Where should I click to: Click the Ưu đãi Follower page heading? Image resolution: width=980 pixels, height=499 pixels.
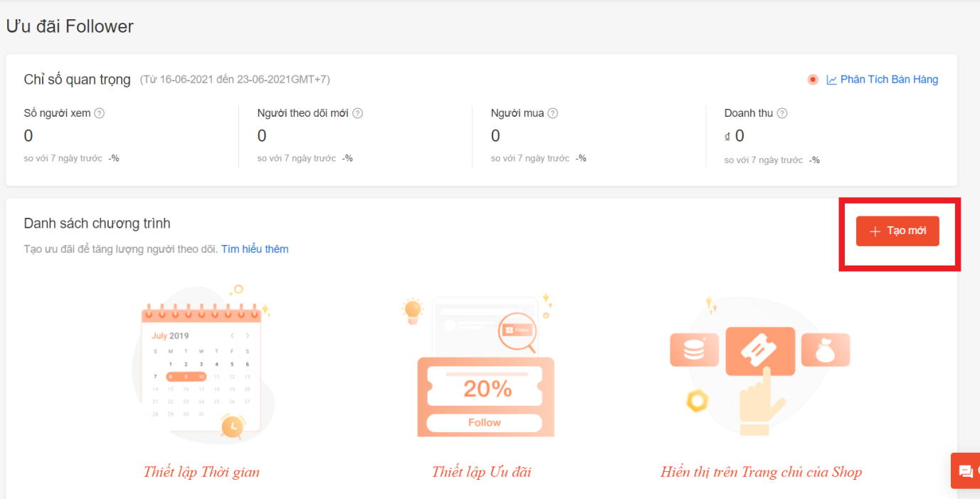coord(70,27)
